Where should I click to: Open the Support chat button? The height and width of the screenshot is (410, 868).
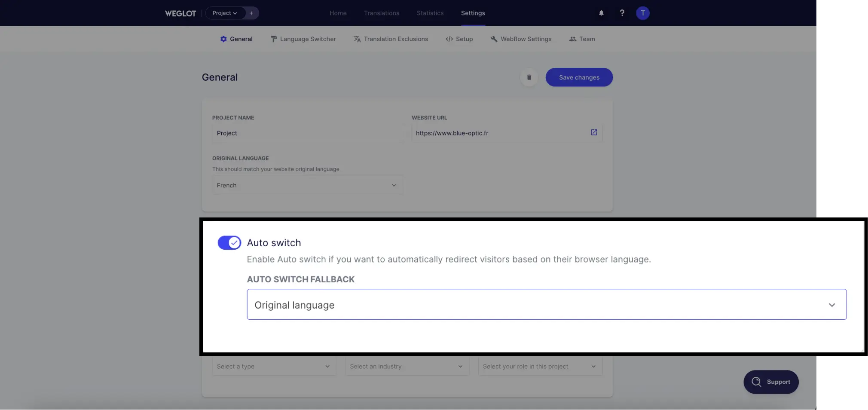(x=771, y=382)
